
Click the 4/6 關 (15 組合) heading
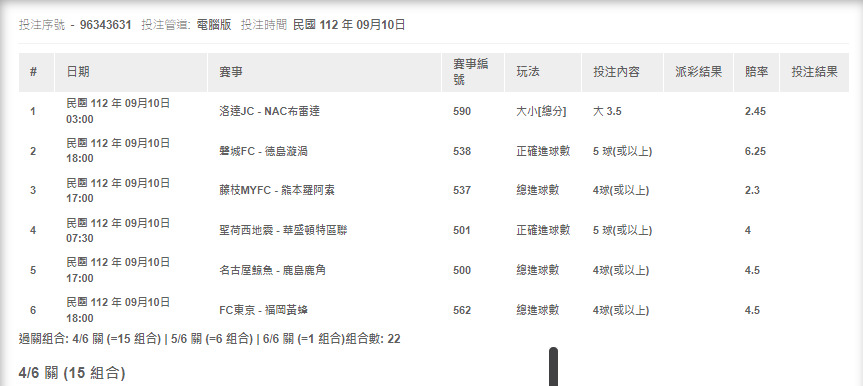coord(72,373)
